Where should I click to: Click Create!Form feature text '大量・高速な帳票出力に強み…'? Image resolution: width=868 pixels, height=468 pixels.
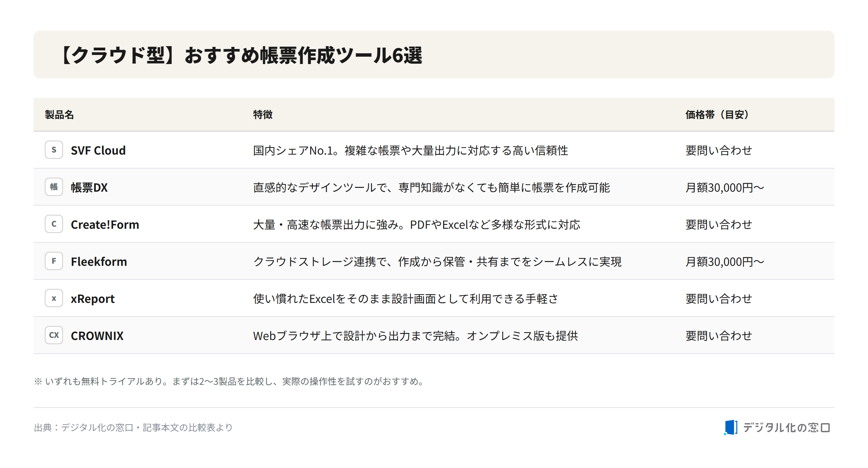416,225
